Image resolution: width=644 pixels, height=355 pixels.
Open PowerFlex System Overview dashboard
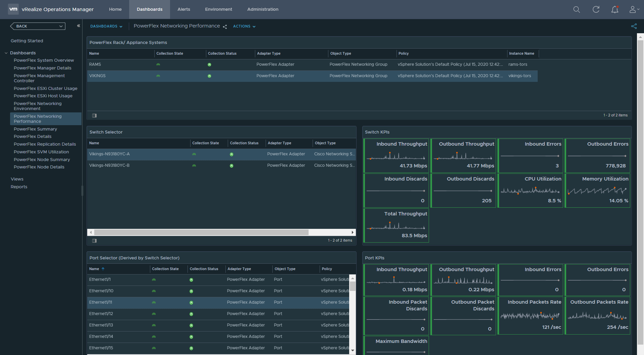(44, 60)
